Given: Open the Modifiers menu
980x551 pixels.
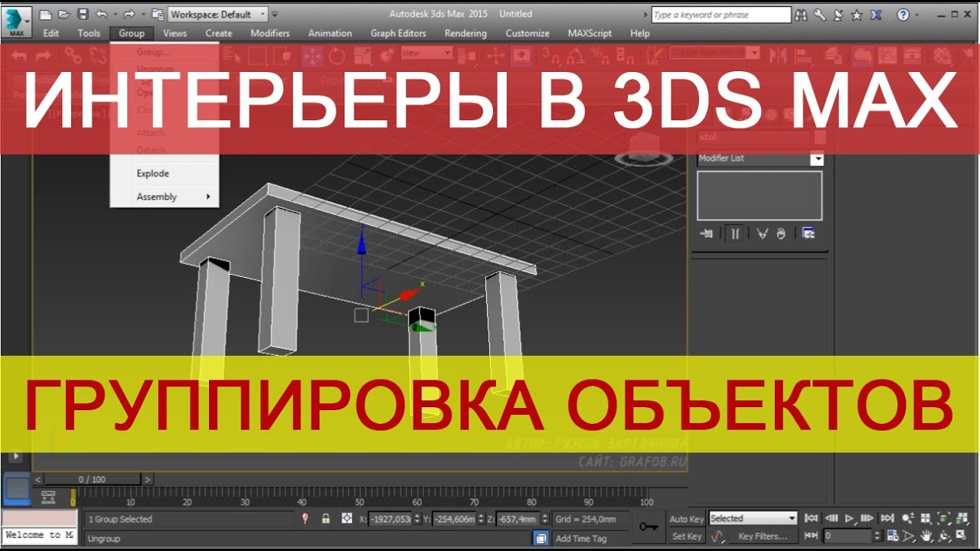Looking at the screenshot, I should point(270,33).
